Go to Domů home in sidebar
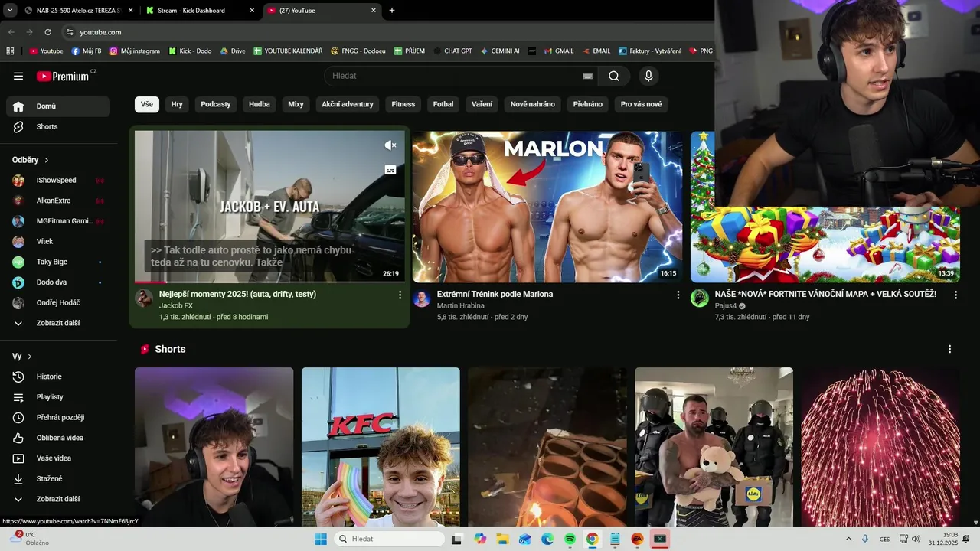980x551 pixels. pos(58,106)
